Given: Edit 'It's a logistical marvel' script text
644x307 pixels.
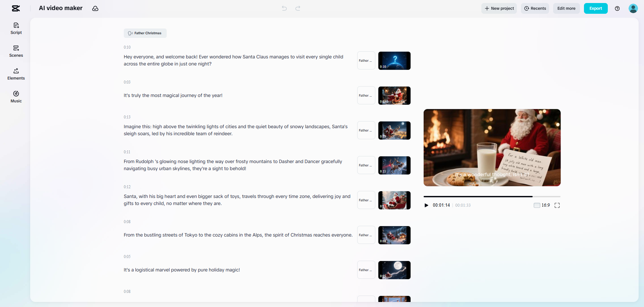Looking at the screenshot, I should pos(182,270).
